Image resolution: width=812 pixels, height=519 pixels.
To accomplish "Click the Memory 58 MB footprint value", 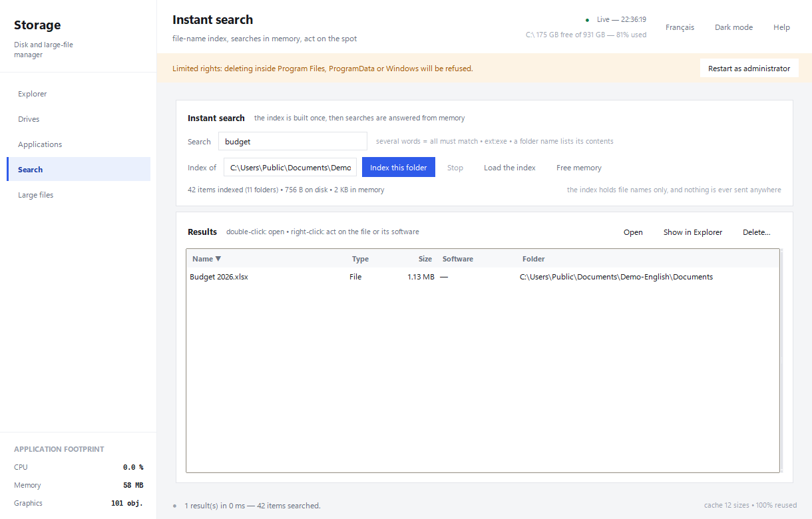I will click(133, 485).
